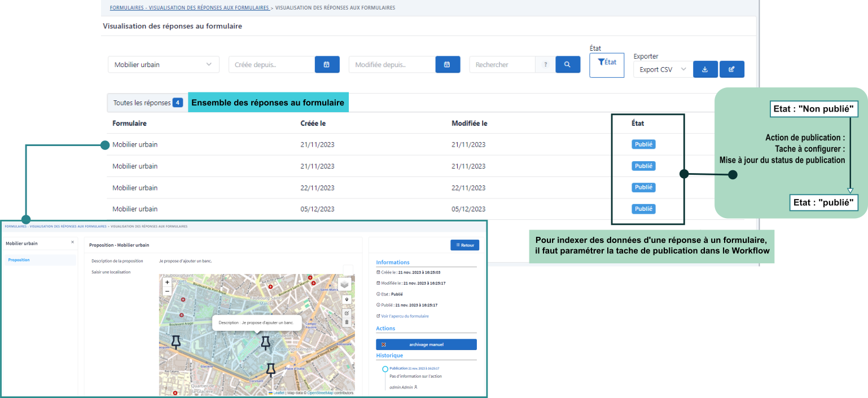This screenshot has width=868, height=398.
Task: Toggle the Publié badge on the first response
Action: tap(643, 144)
